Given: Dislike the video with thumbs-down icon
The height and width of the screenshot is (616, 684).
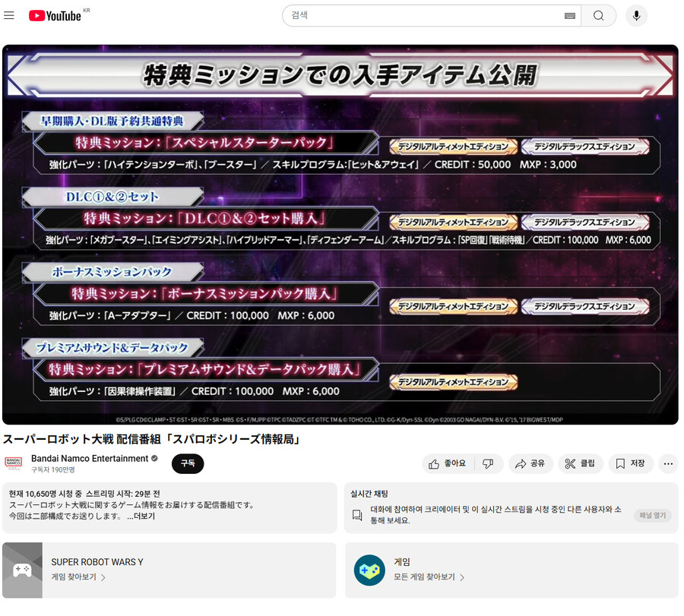Looking at the screenshot, I should coord(488,463).
